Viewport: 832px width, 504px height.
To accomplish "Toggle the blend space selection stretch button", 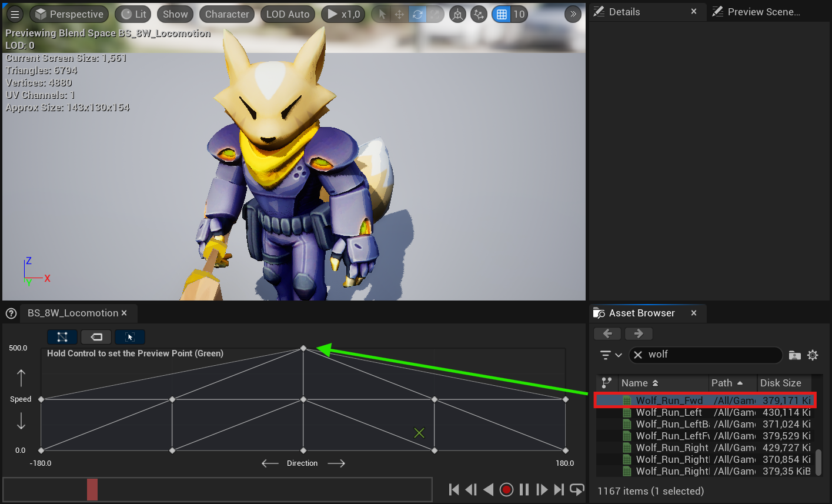I will click(x=130, y=337).
